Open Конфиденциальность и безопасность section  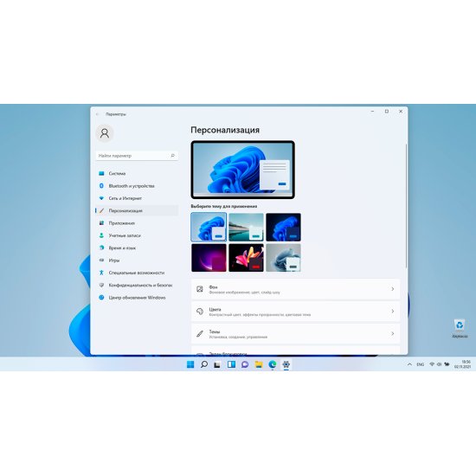137,286
